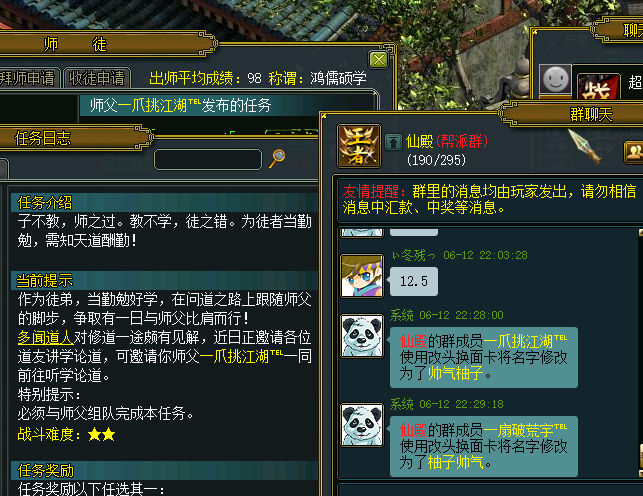Click the 王者 guild group avatar
643x496 pixels.
point(359,146)
